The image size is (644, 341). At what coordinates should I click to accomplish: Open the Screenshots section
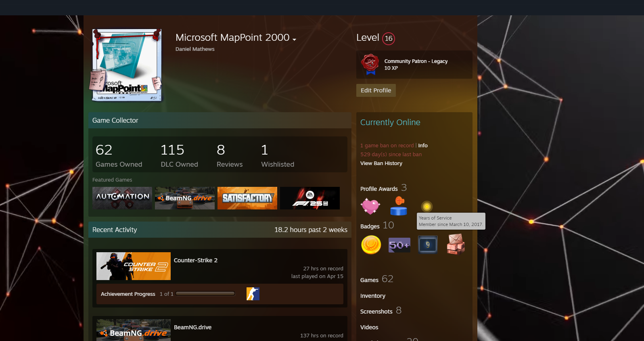click(376, 312)
